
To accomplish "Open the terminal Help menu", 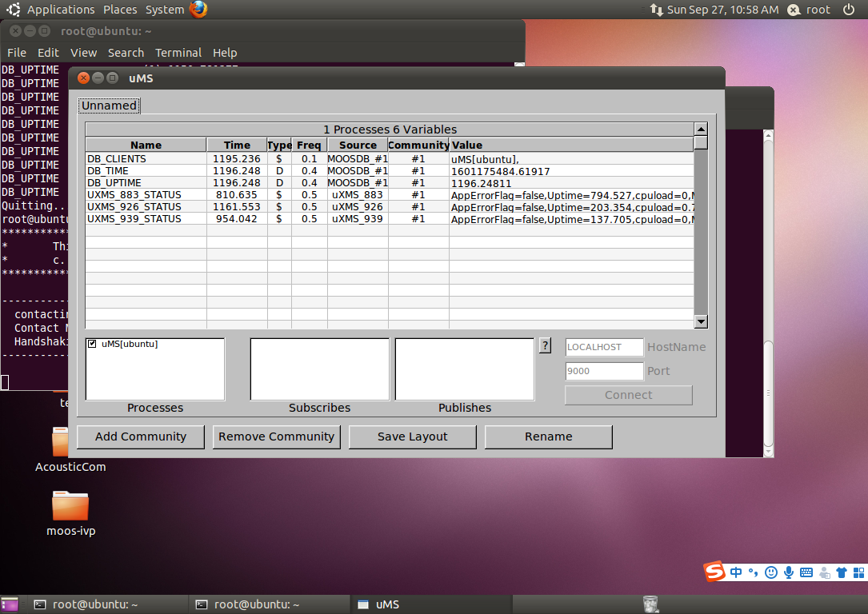I will click(x=225, y=53).
